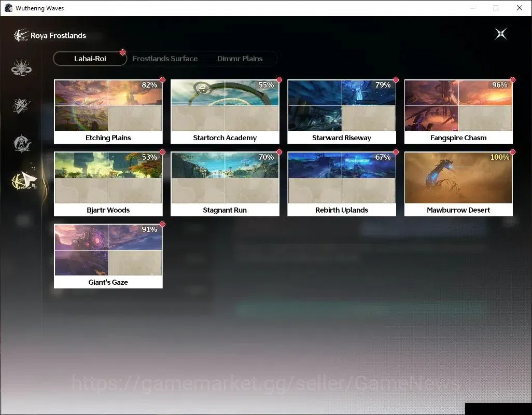
Task: Close the Wuthering Waves window
Action: [x=520, y=8]
